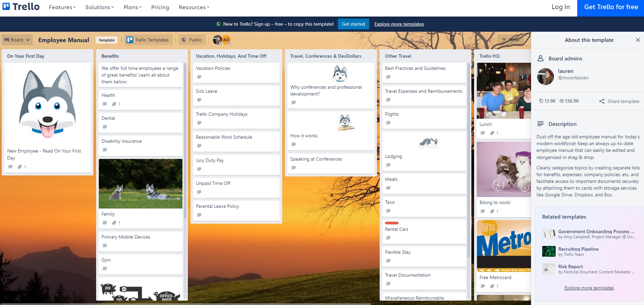
Task: Open the Risk Report related template
Action: point(589,269)
